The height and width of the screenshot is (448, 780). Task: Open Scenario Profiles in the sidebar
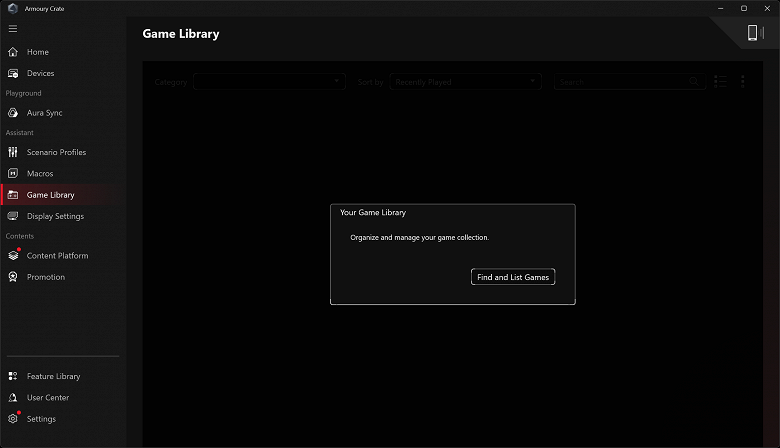click(x=56, y=152)
